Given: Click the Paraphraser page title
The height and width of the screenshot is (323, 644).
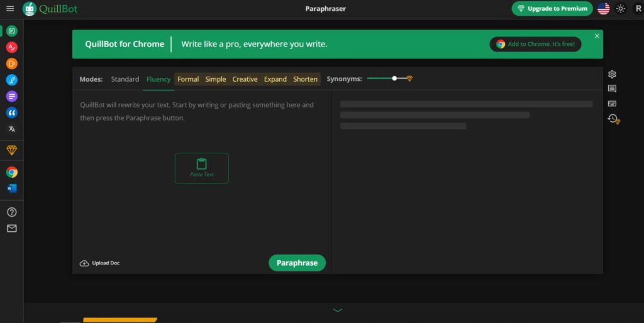Looking at the screenshot, I should pos(325,9).
